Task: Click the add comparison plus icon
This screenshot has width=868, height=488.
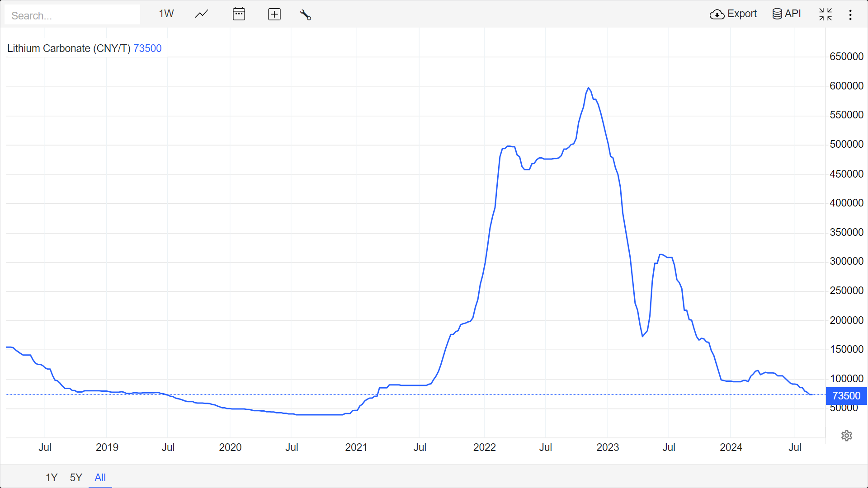Action: (274, 14)
